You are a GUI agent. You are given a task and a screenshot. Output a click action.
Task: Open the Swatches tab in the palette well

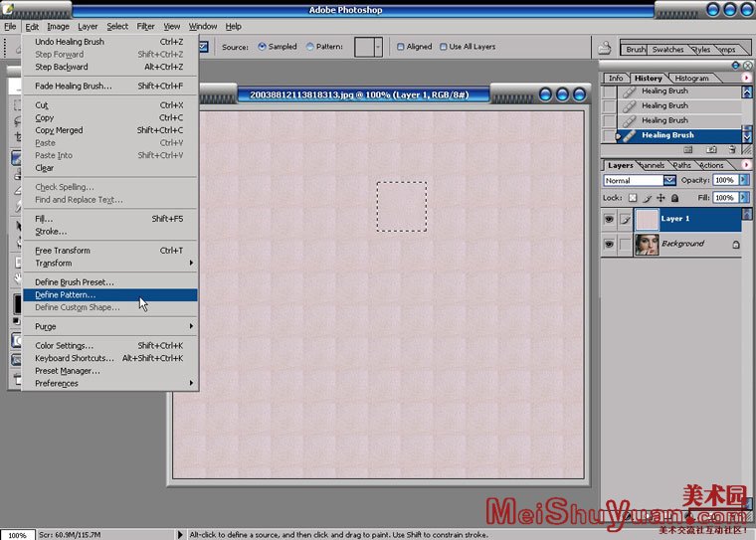(667, 49)
